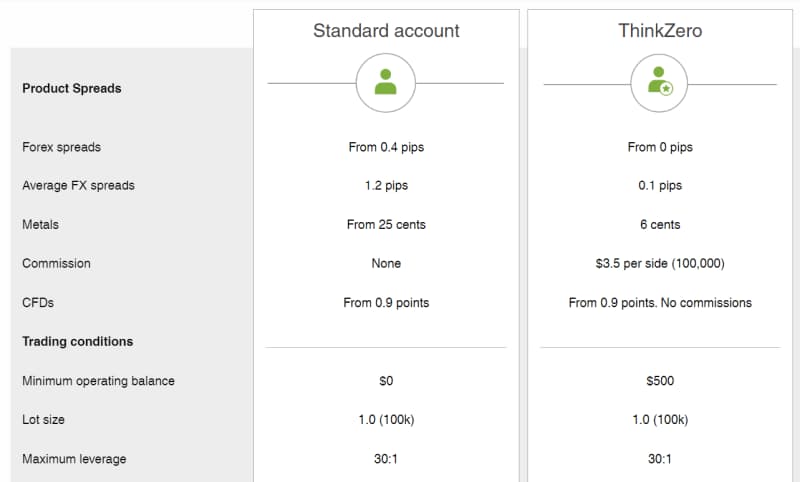Screen dimensions: 800x482
Task: Select Standard account '30:1' leverage value
Action: [386, 459]
